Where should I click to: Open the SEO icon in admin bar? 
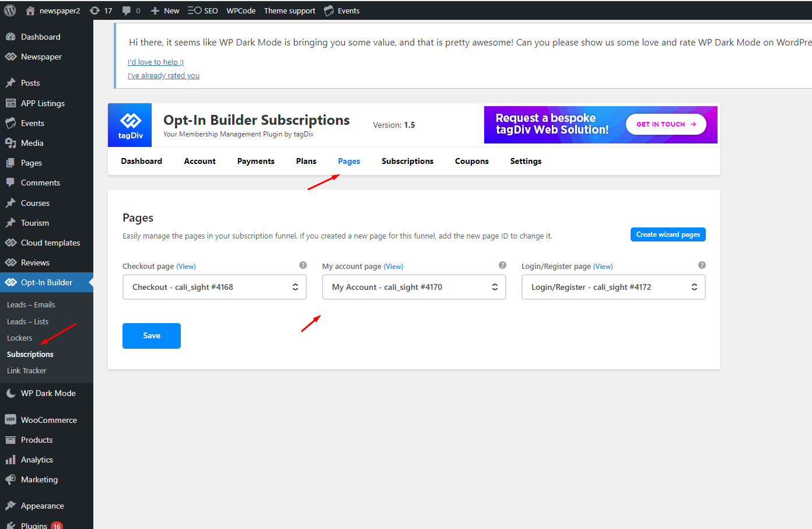tap(195, 10)
